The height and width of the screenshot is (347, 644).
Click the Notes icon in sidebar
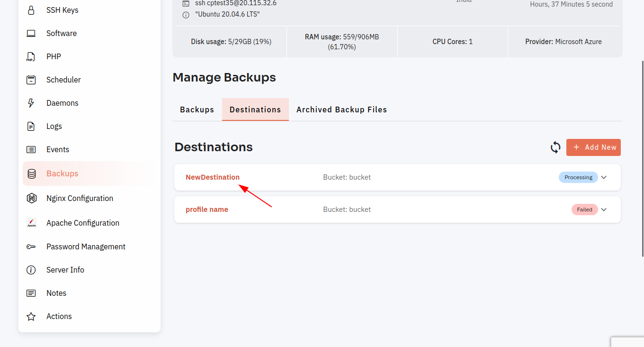(31, 293)
